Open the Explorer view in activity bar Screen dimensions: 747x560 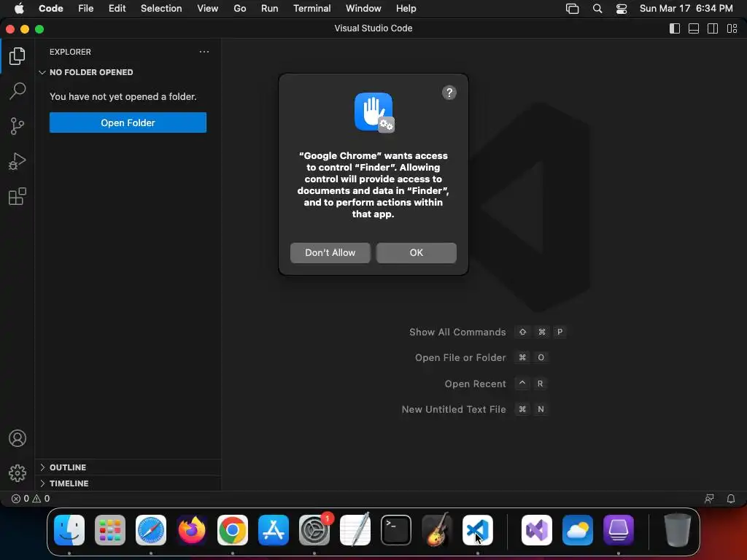point(18,56)
